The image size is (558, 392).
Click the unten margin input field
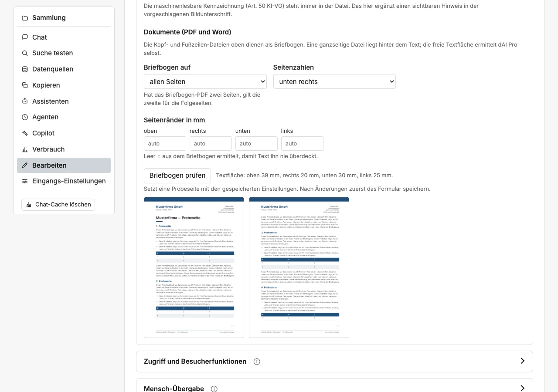tap(256, 143)
